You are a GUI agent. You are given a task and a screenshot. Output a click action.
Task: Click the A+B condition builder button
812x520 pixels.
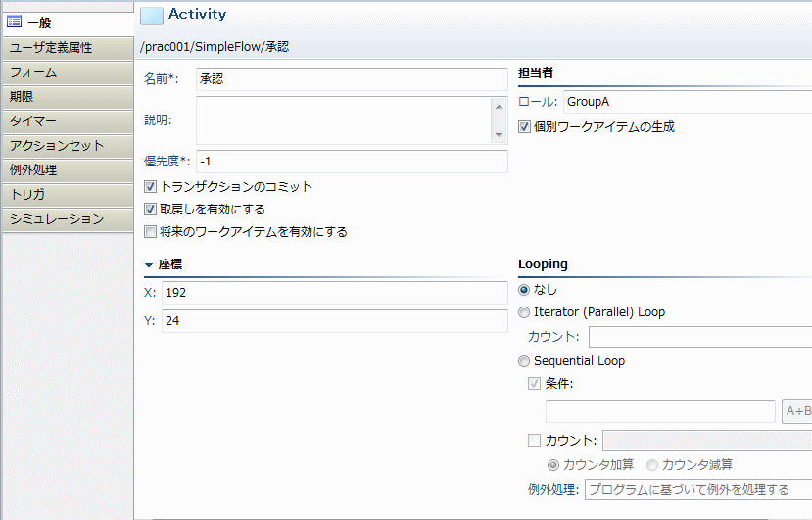797,411
